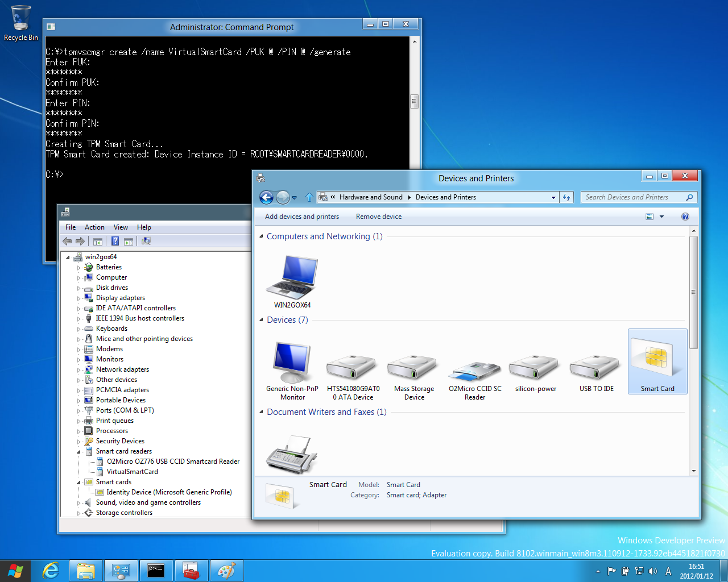The image size is (728, 582).
Task: Select the WIN2GOX64 laptop device
Action: [292, 281]
